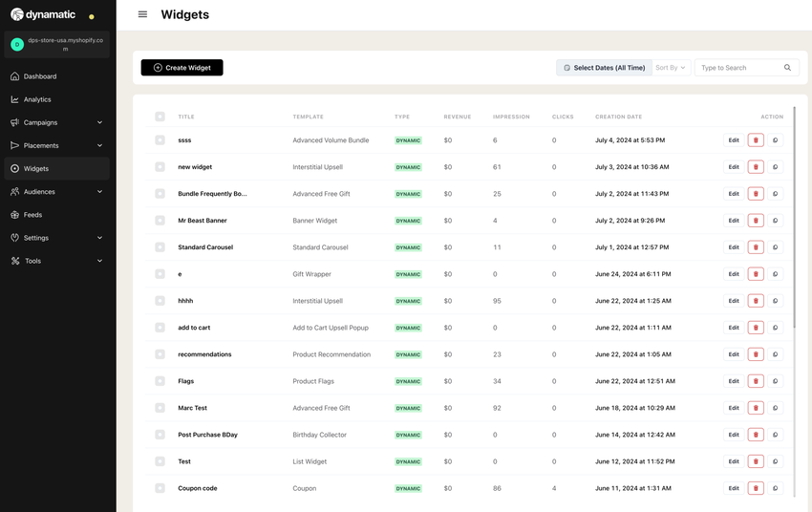The image size is (812, 512).
Task: Click the duplicate icon for Post Purchase BDay
Action: point(776,435)
